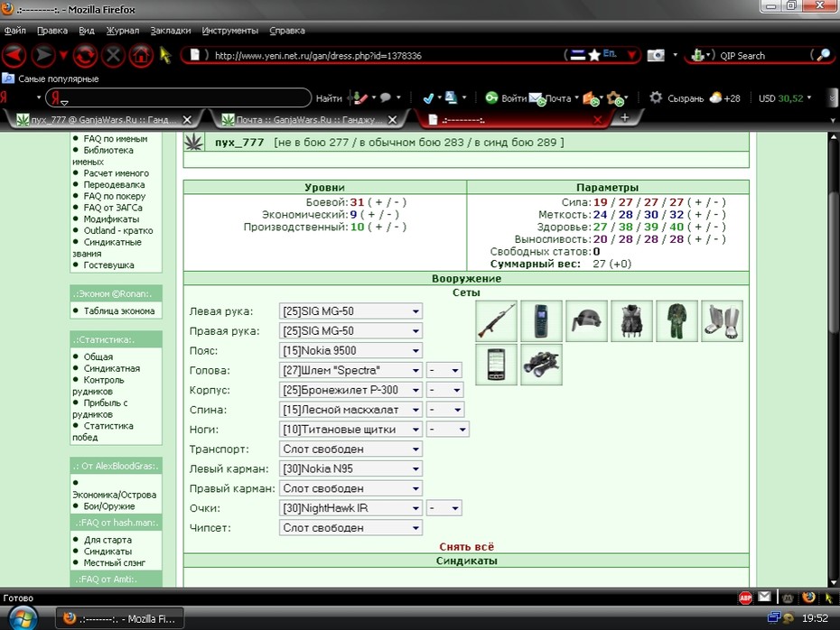The image size is (840, 630).
Task: Click the URL address bar
Action: coord(386,55)
